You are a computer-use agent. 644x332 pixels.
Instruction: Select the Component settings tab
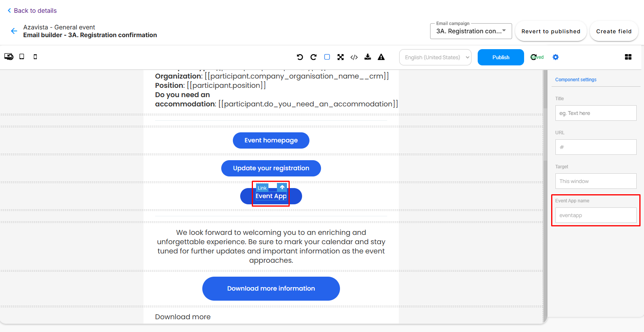pos(576,80)
